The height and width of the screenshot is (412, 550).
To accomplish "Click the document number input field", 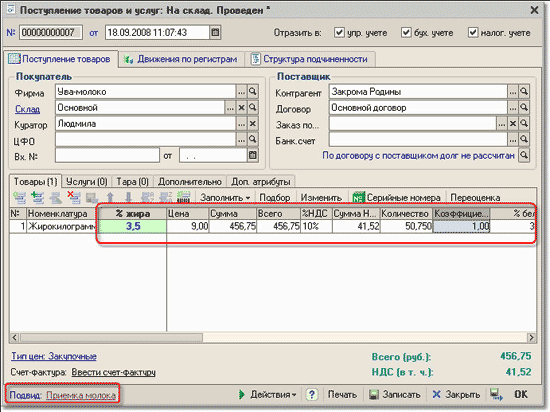I will point(51,33).
